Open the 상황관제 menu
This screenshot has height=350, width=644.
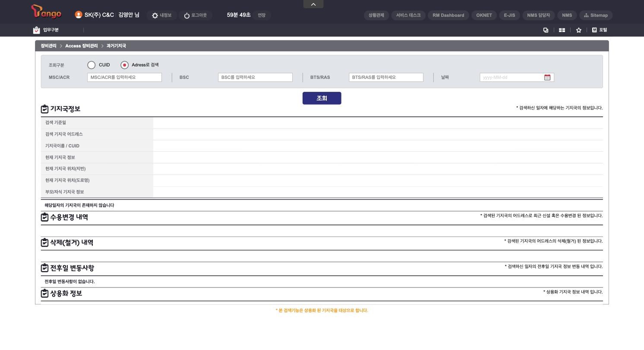pyautogui.click(x=376, y=15)
